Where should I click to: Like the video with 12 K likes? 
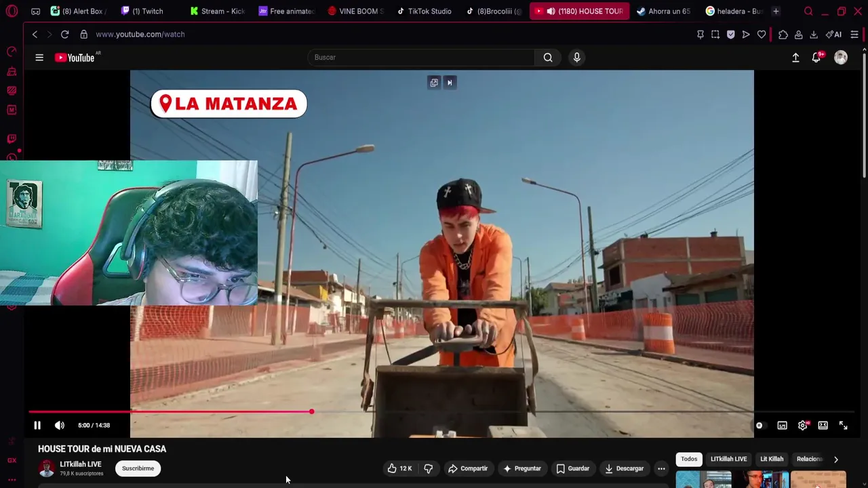399,468
